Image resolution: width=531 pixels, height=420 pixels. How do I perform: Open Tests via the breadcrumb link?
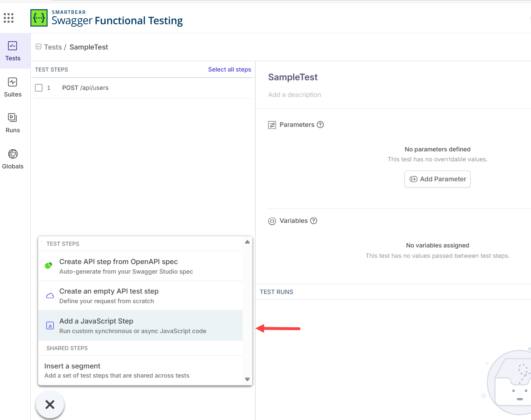52,47
